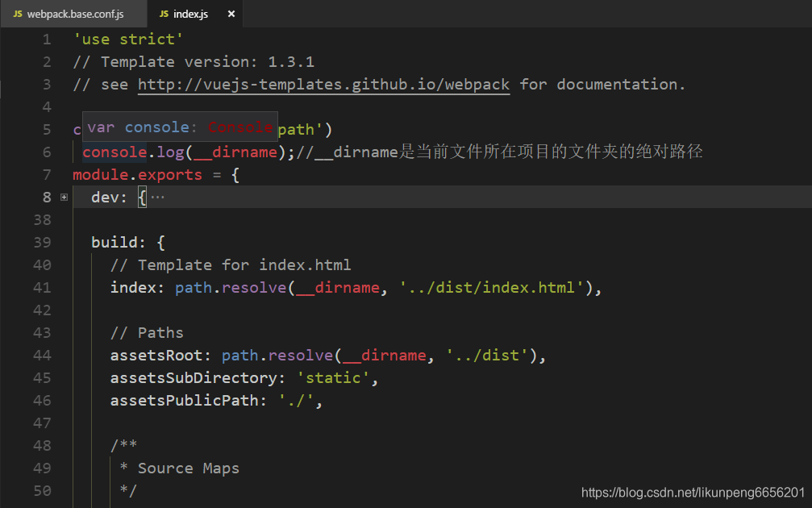Image resolution: width=812 pixels, height=508 pixels.
Task: Click the Source Maps comment line
Action: point(180,468)
